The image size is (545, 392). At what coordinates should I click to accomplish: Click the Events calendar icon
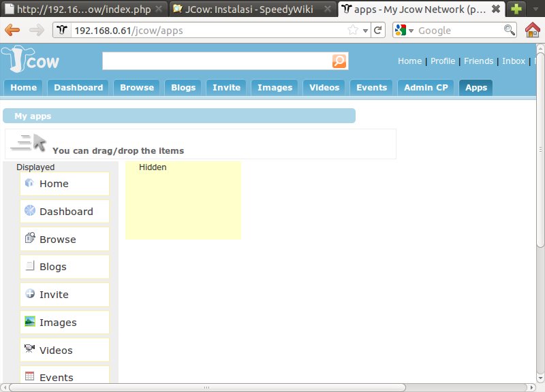(30, 376)
